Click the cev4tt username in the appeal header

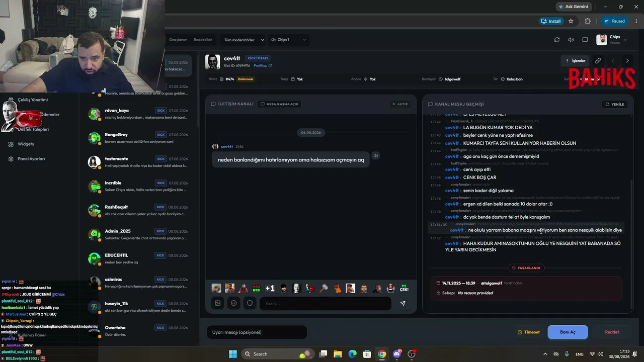pyautogui.click(x=232, y=58)
